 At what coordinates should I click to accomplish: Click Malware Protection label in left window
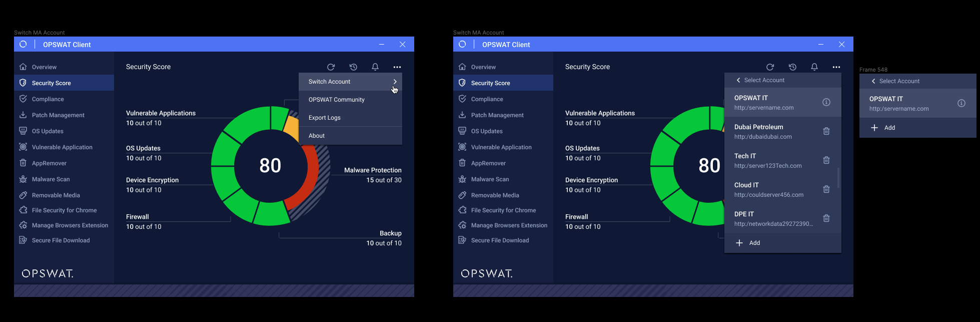coord(373,170)
